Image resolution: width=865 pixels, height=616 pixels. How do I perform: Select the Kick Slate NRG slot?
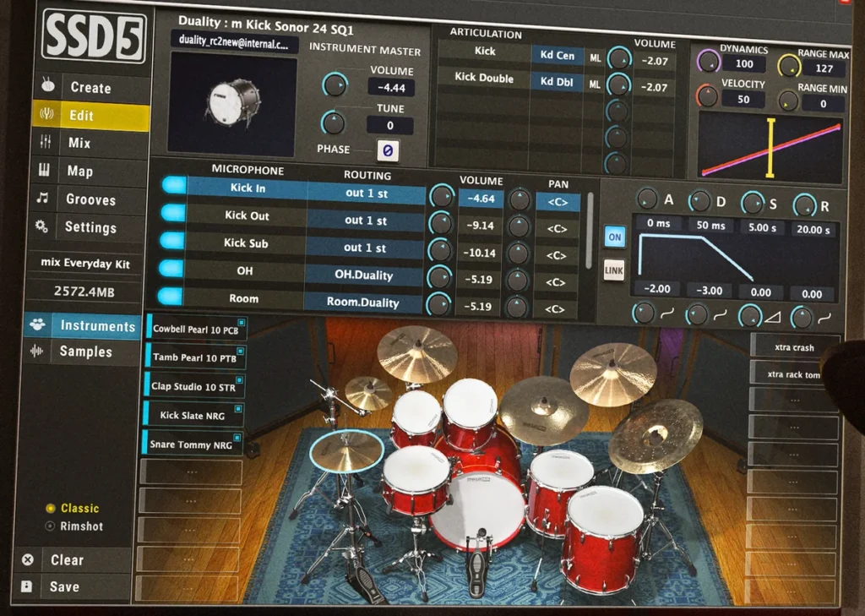(192, 415)
